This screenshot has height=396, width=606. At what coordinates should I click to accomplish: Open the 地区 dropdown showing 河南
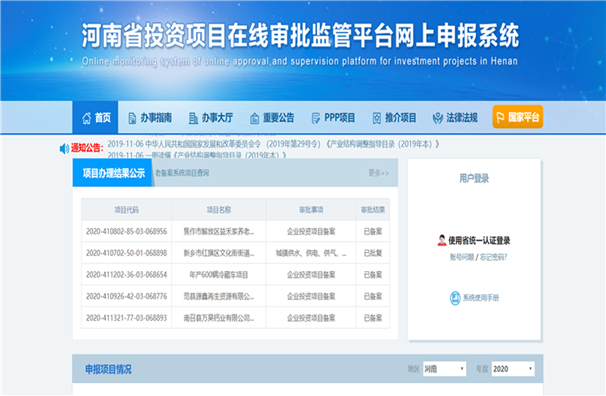pos(444,369)
